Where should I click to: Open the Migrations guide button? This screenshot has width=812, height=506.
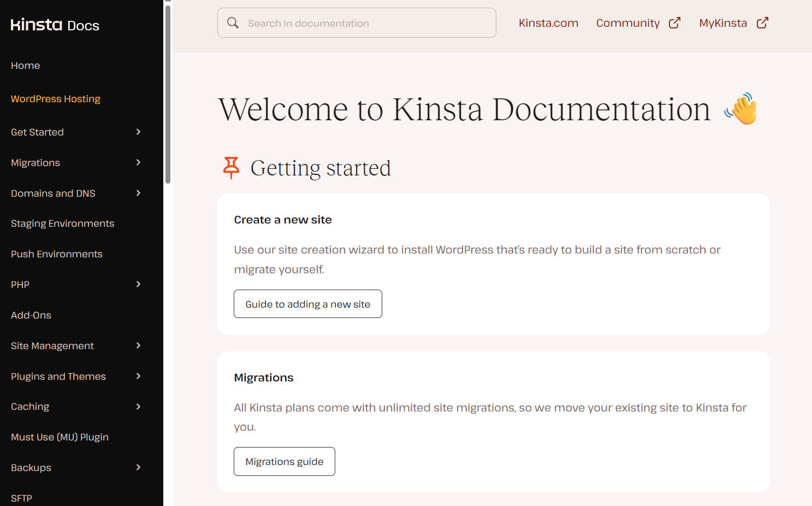click(x=285, y=462)
